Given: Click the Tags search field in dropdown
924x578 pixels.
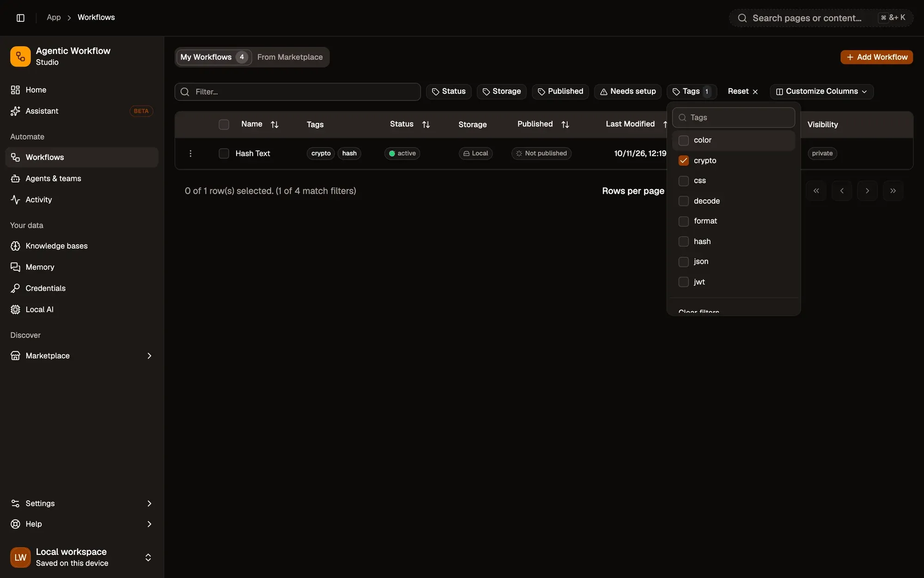Looking at the screenshot, I should (734, 117).
